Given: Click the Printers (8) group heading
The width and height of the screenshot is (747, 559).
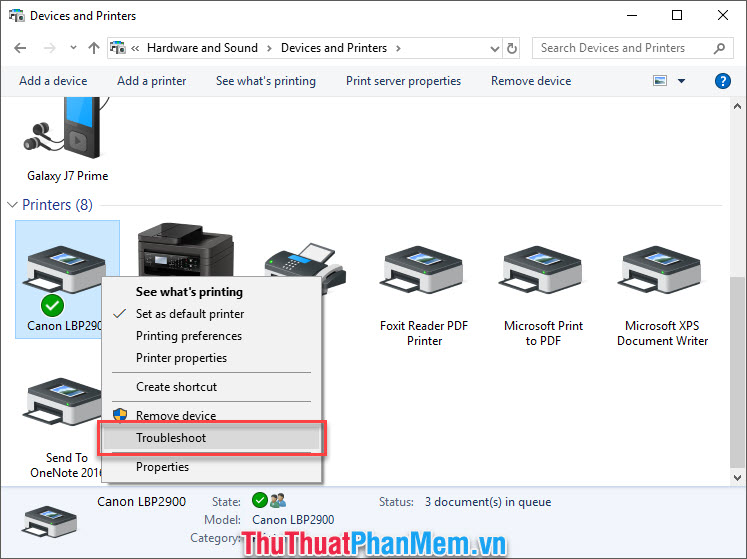Looking at the screenshot, I should pos(57,205).
